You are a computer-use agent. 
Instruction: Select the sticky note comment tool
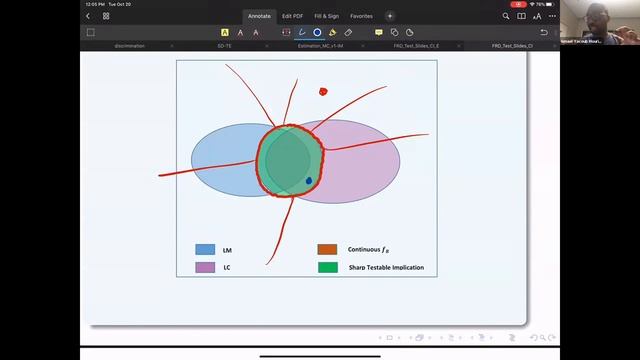point(379,32)
